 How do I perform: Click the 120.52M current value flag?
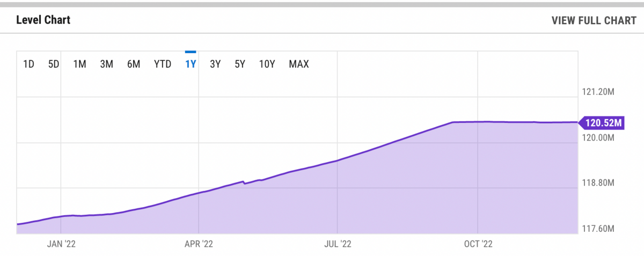click(602, 123)
